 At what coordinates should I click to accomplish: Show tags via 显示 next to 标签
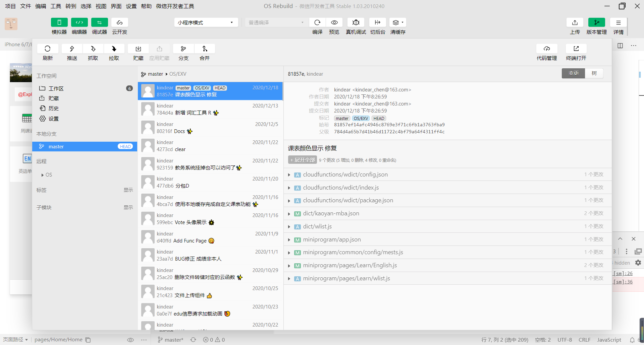pos(128,190)
